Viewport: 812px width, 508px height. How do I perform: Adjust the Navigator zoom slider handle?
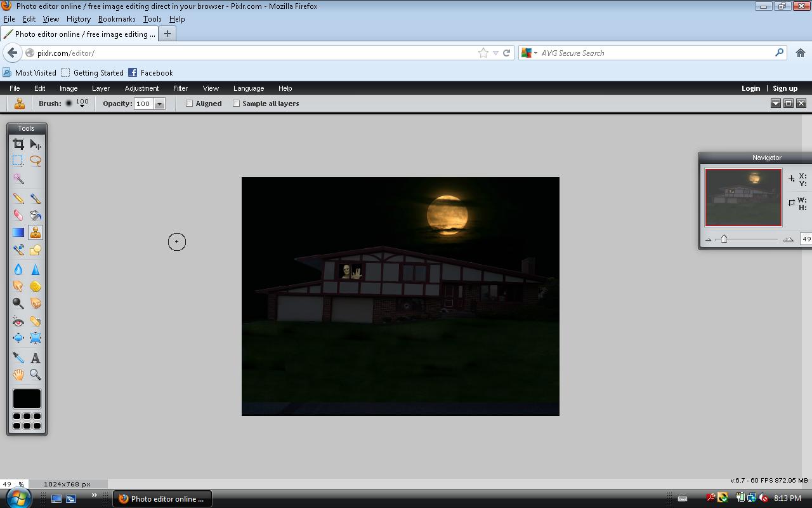(724, 239)
